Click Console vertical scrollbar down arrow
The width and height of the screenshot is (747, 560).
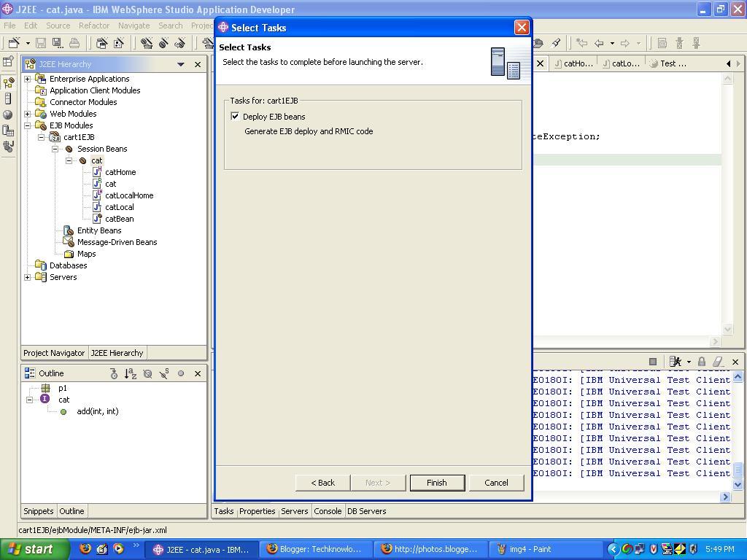tap(738, 485)
